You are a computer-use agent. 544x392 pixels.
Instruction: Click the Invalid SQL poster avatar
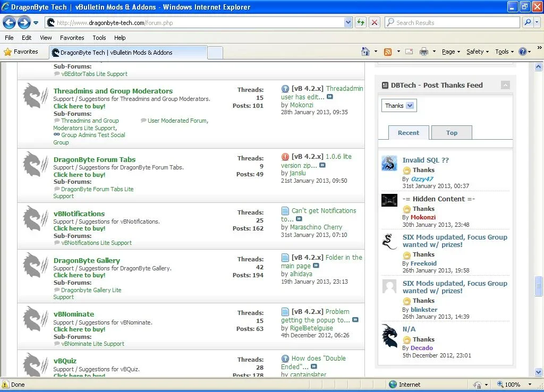389,164
